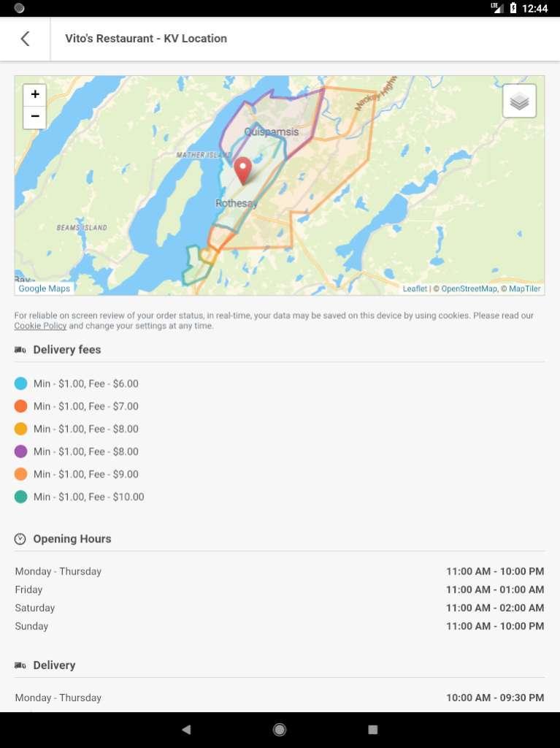Tap the clock icon beside Opening Hours
Screen dimensions: 560x748
(x=20, y=539)
